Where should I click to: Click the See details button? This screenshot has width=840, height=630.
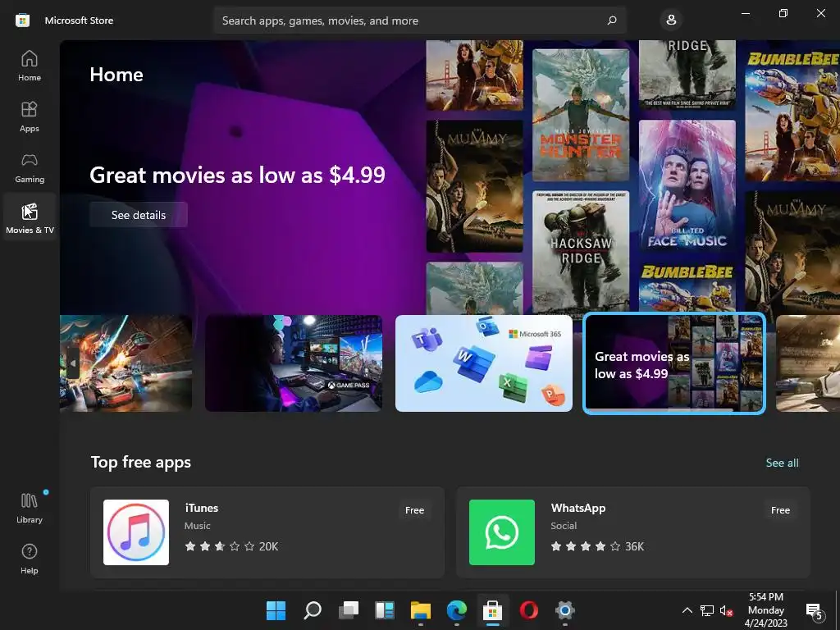[138, 215]
